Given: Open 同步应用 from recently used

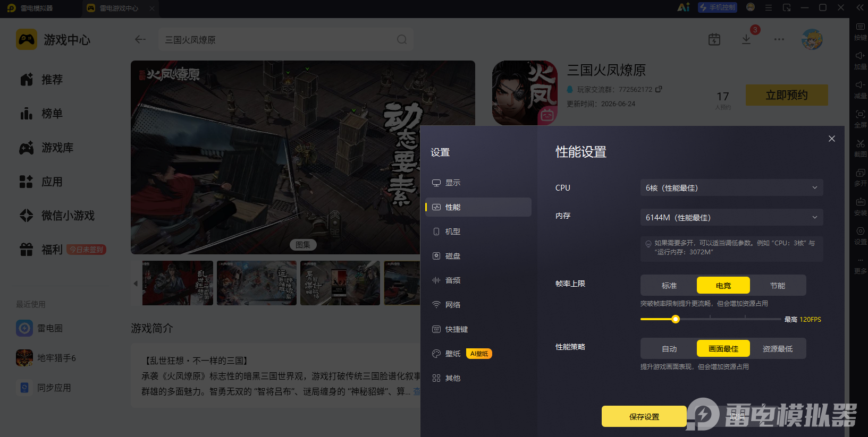Looking at the screenshot, I should (44, 388).
